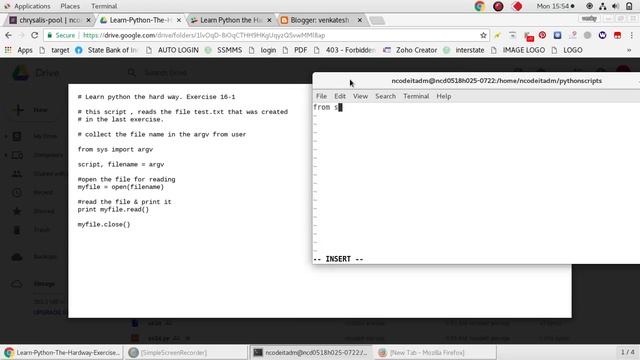Open the Apps bookmarks shortcut

18,50
